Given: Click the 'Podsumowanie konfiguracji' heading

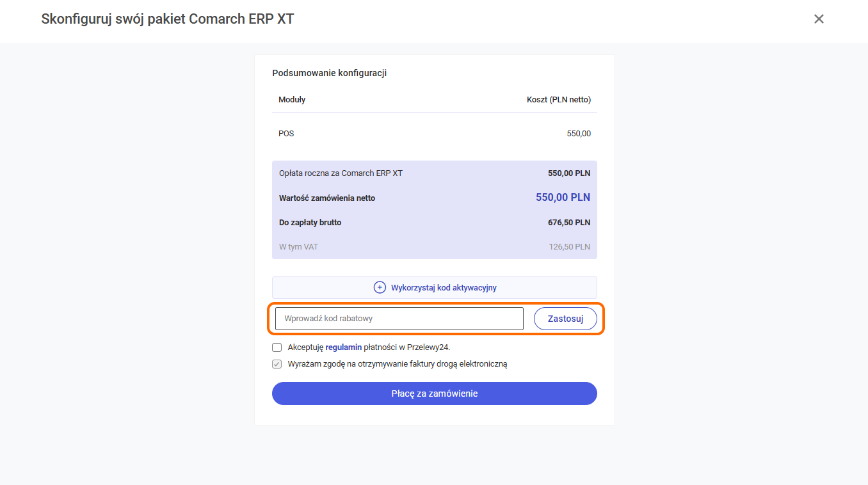Looking at the screenshot, I should pyautogui.click(x=329, y=73).
